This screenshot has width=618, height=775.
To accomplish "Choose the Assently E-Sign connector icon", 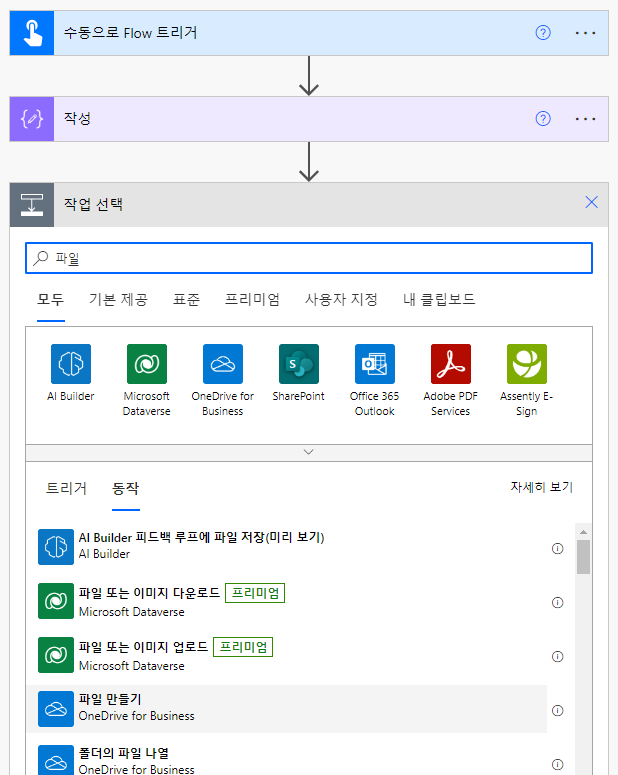I will coord(527,364).
